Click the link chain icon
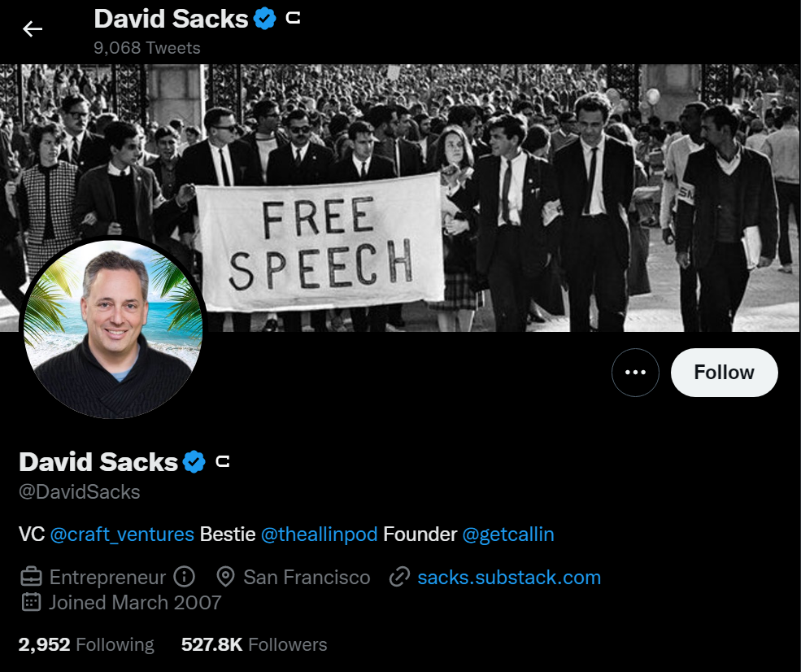Viewport: 801px width, 672px height. coord(399,578)
